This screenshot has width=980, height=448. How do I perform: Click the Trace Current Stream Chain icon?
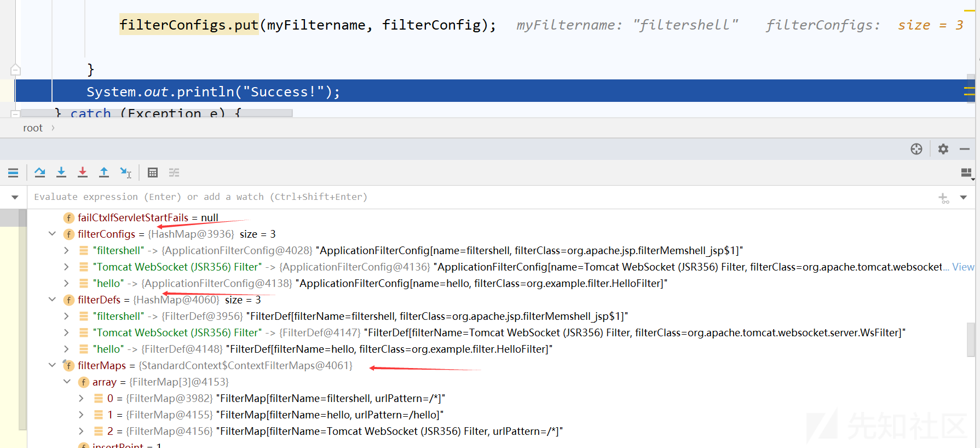point(174,173)
